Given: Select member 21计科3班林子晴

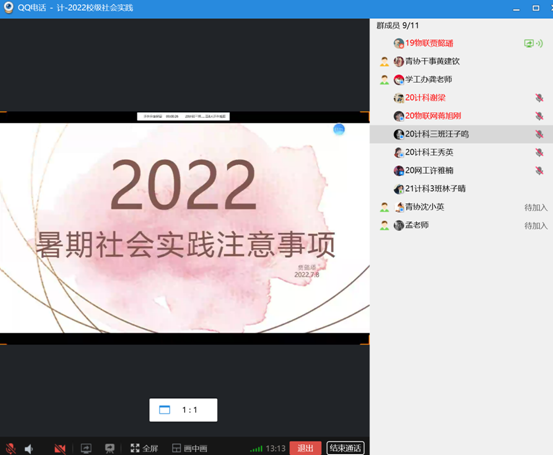Looking at the screenshot, I should [x=461, y=189].
